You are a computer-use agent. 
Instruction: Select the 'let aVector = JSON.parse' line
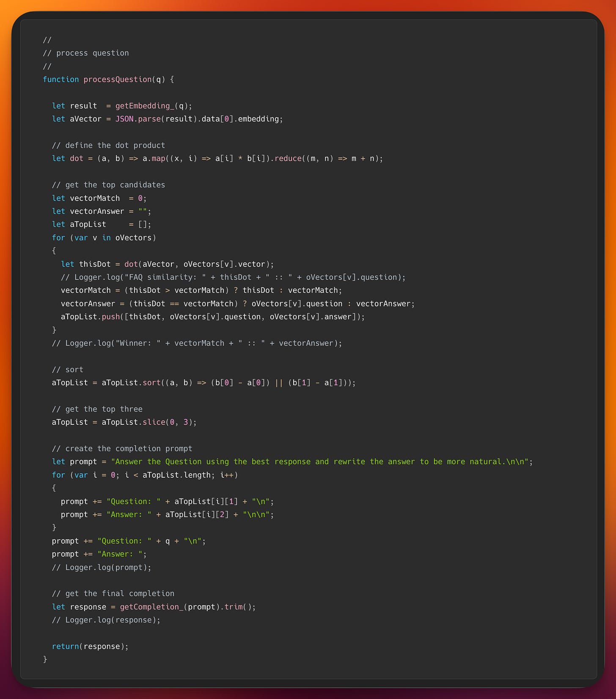(x=167, y=119)
